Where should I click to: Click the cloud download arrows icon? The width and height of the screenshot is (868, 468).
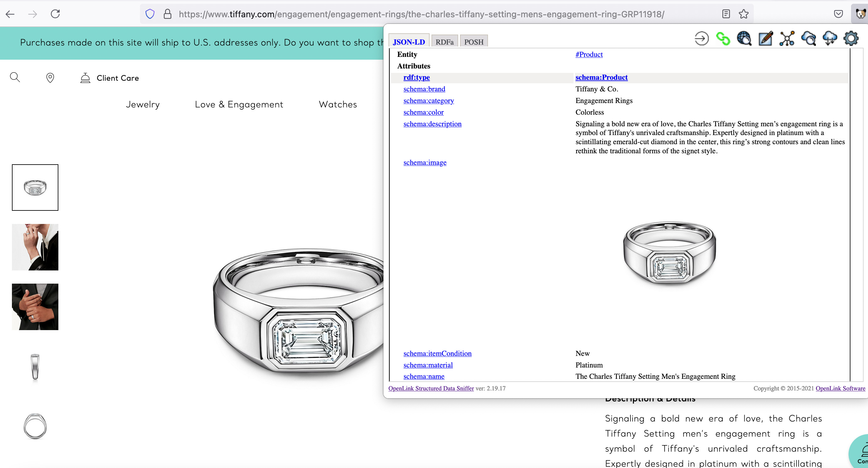tap(830, 39)
